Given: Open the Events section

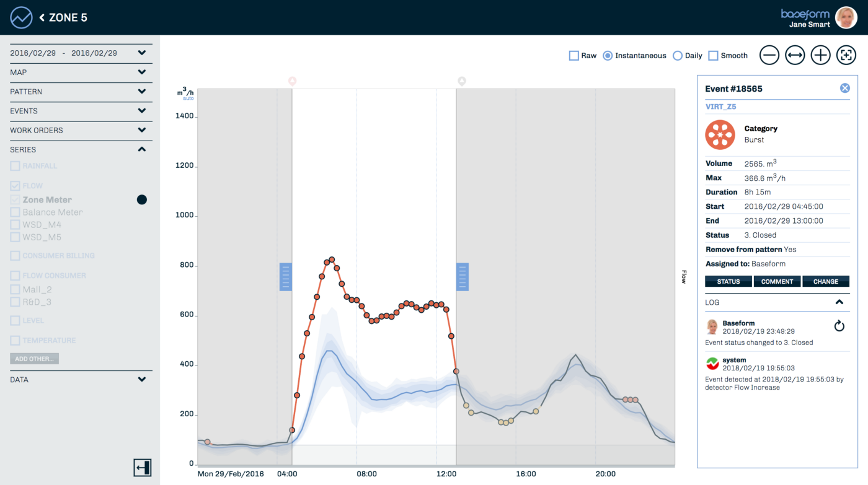Looking at the screenshot, I should pos(142,111).
